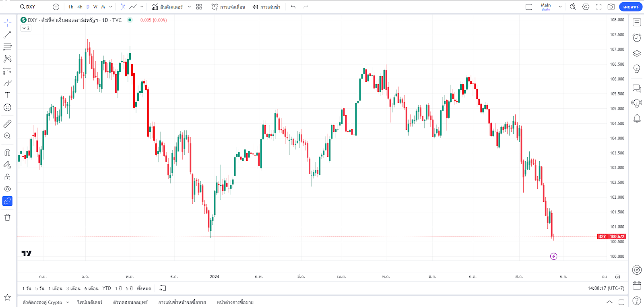The height and width of the screenshot is (307, 644).
Task: Hide all drawings with eye icon
Action: 7,189
